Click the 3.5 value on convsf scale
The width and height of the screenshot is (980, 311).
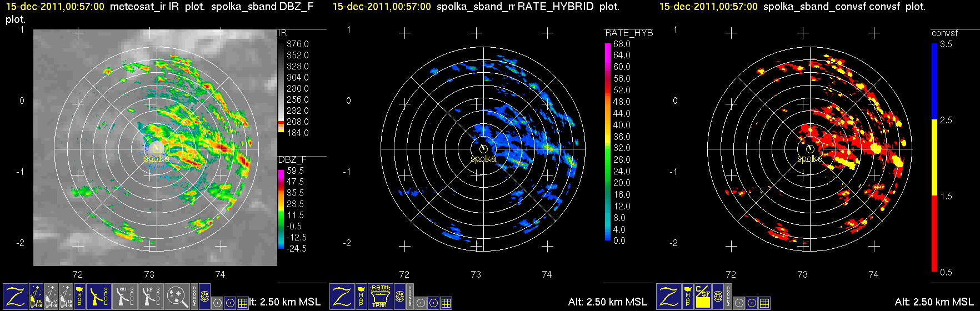(946, 44)
